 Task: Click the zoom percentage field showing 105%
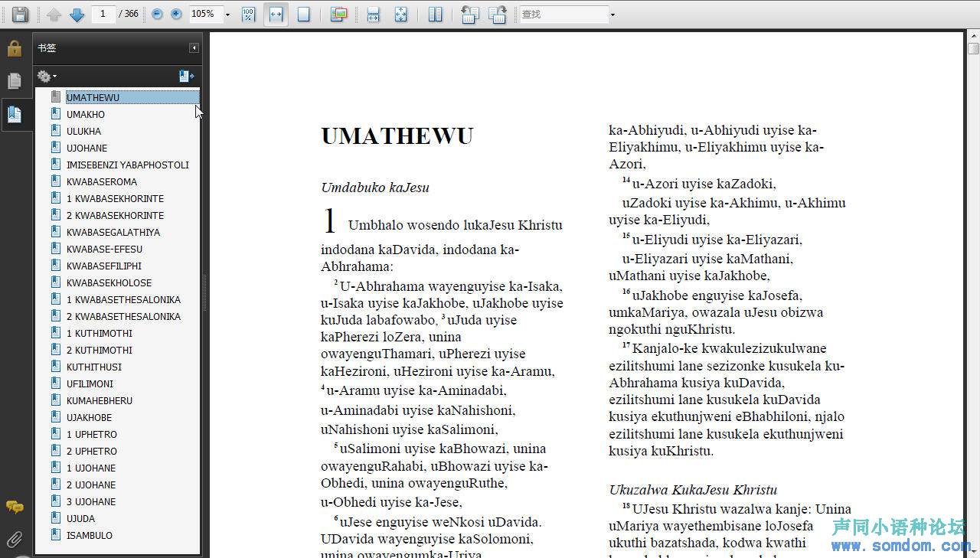(204, 14)
